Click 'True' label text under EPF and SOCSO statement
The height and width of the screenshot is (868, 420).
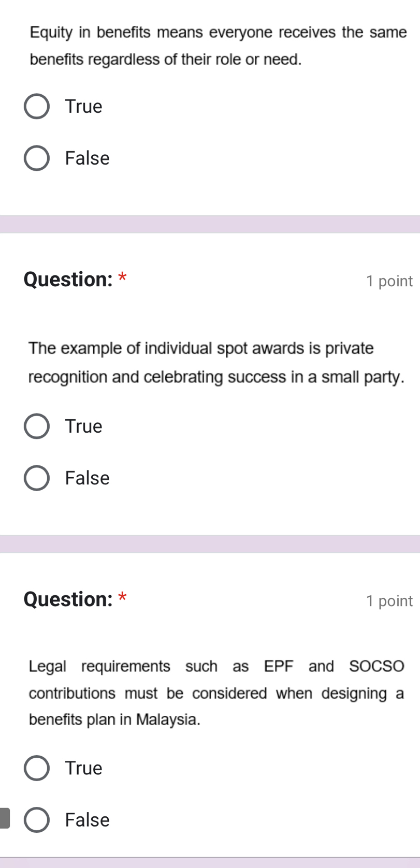coord(84,768)
